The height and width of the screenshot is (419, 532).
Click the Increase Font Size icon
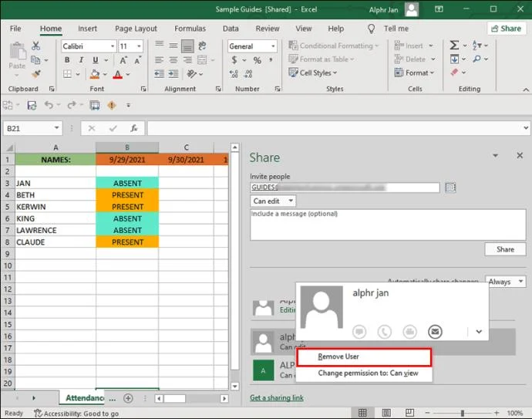[123, 60]
